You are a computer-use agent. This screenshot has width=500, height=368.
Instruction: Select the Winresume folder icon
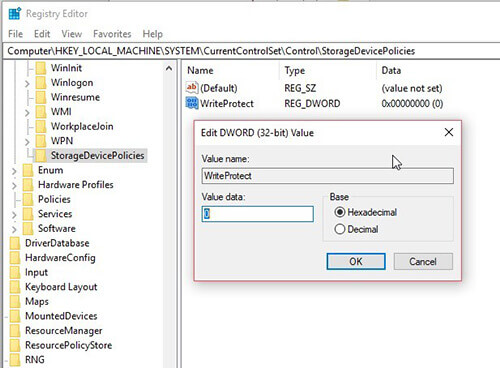point(41,97)
